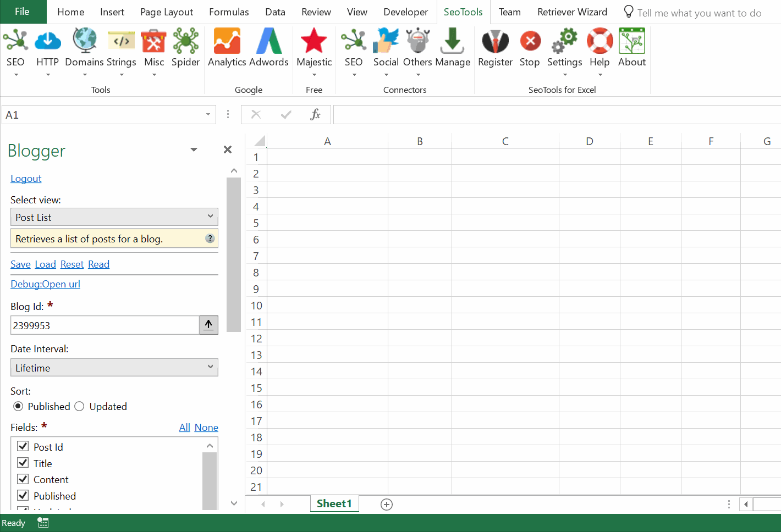Click the formula bar enter checkmark
Viewport: 781px width, 532px height.
(x=286, y=114)
